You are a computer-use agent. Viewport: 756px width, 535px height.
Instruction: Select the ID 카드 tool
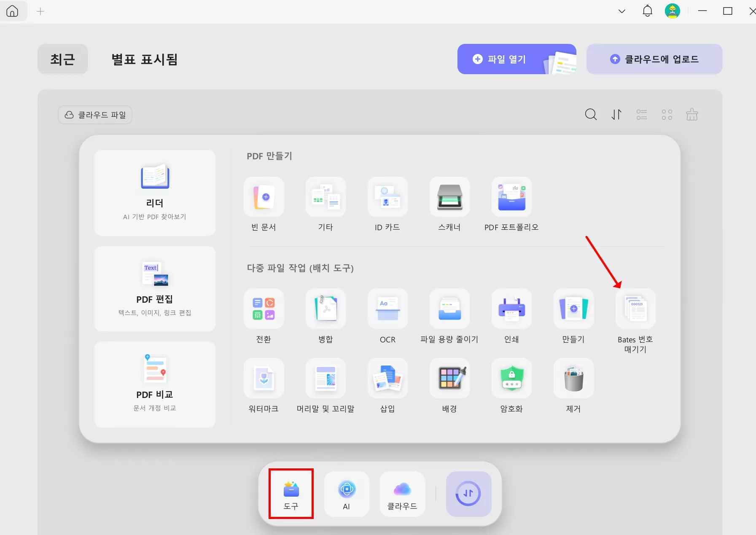(387, 197)
